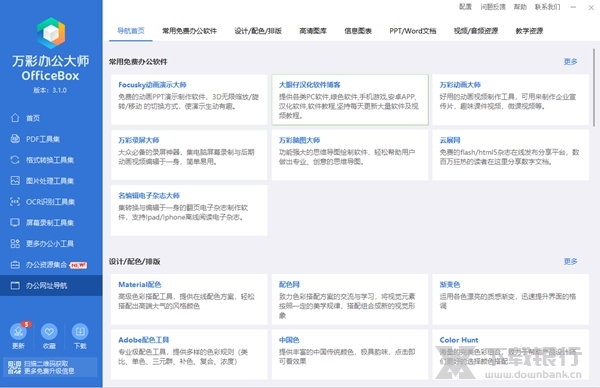Screen dimensions: 600x388
Task: Open the 教学资源 tab
Action: click(x=529, y=31)
